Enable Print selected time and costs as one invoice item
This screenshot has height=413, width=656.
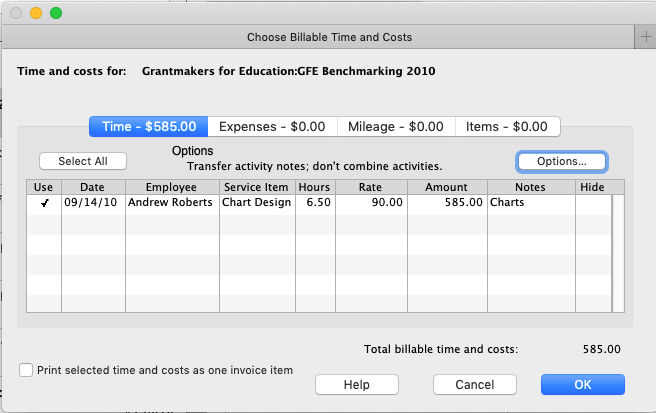click(26, 370)
